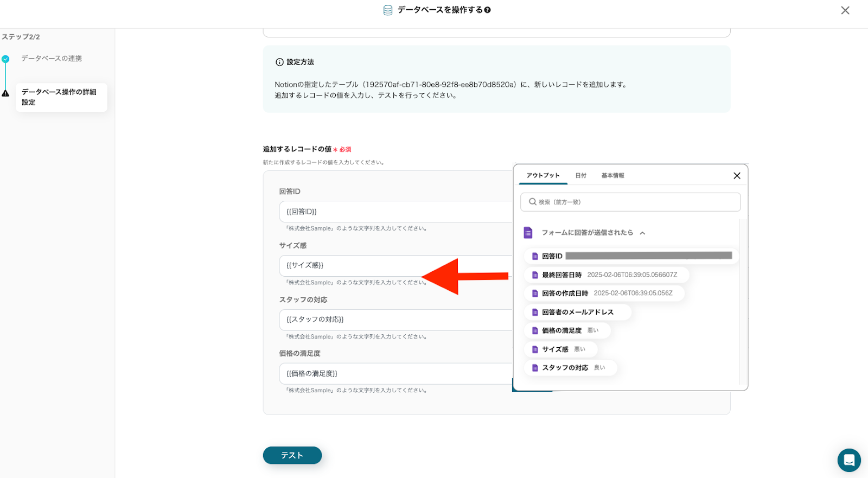Open the データベースの連携 step

(52, 59)
